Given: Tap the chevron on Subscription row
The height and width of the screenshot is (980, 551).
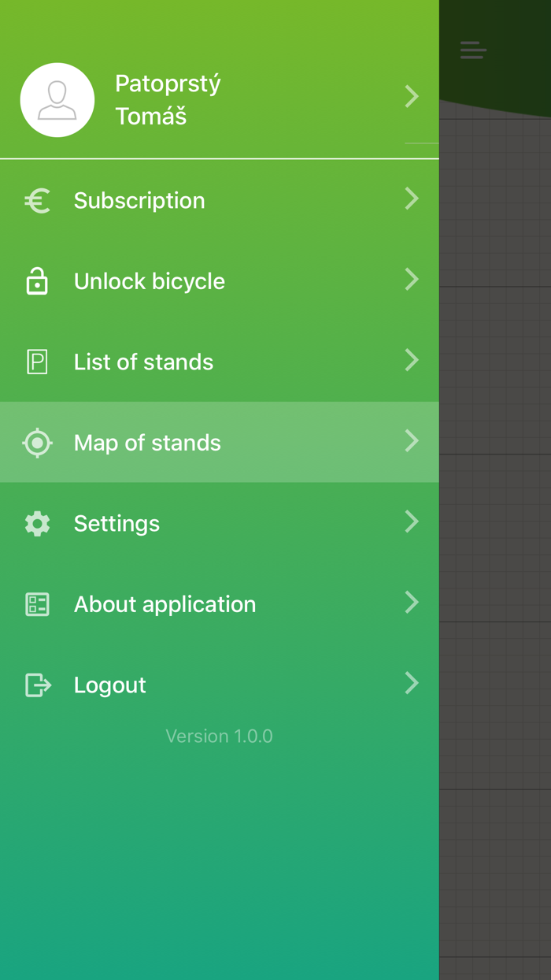Looking at the screenshot, I should (x=412, y=199).
